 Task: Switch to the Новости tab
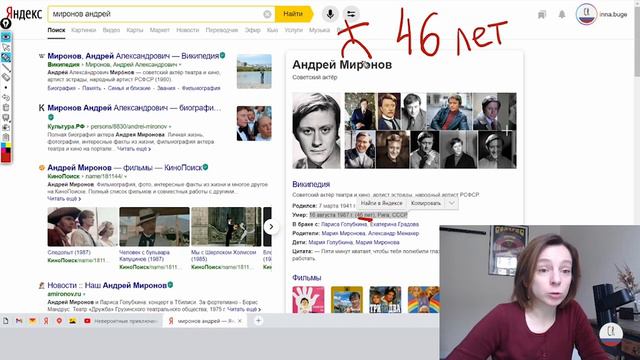pos(188,30)
